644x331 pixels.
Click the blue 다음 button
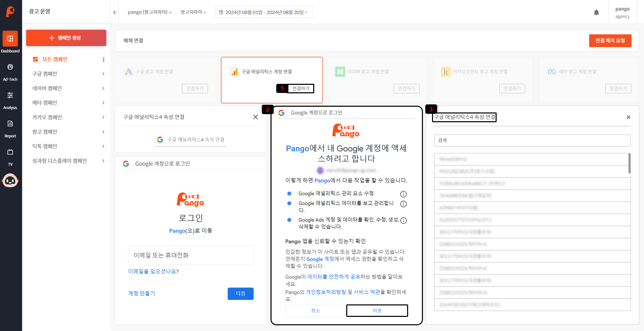[241, 294]
